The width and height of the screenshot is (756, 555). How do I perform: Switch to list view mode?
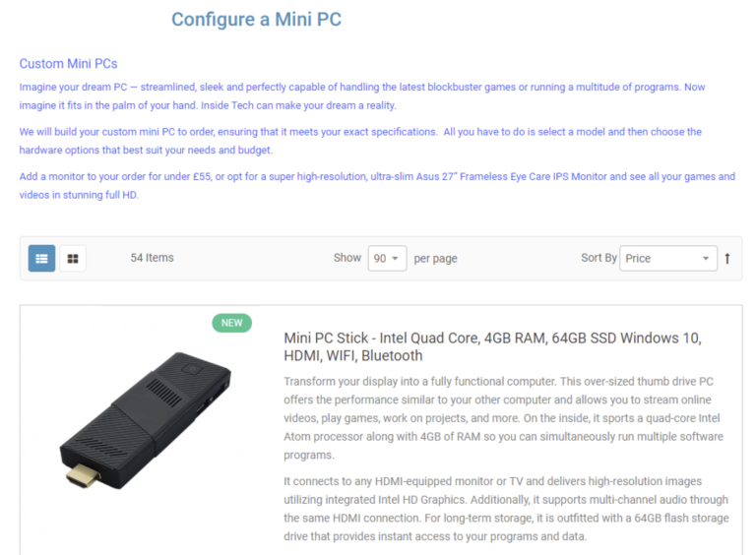point(42,259)
